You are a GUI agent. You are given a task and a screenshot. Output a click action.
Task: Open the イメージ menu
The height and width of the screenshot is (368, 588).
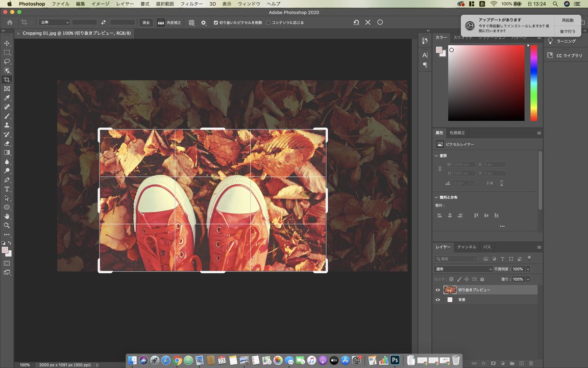pyautogui.click(x=100, y=4)
